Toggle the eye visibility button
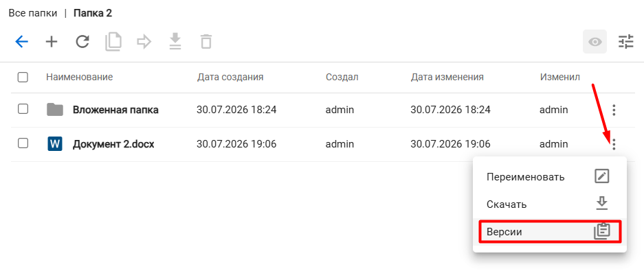 (x=595, y=42)
